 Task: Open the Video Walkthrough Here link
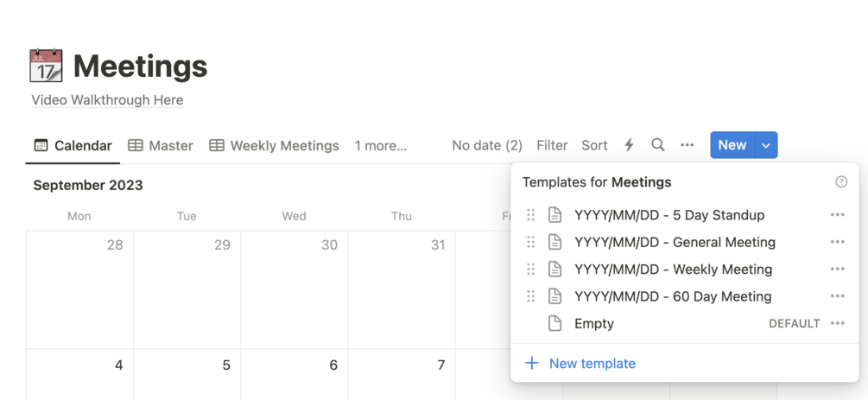click(107, 100)
